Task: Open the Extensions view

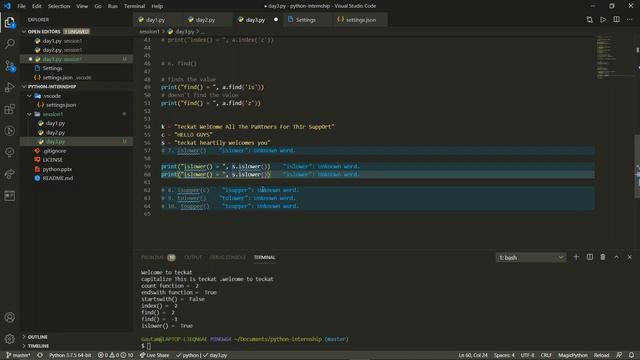Action: point(10,109)
